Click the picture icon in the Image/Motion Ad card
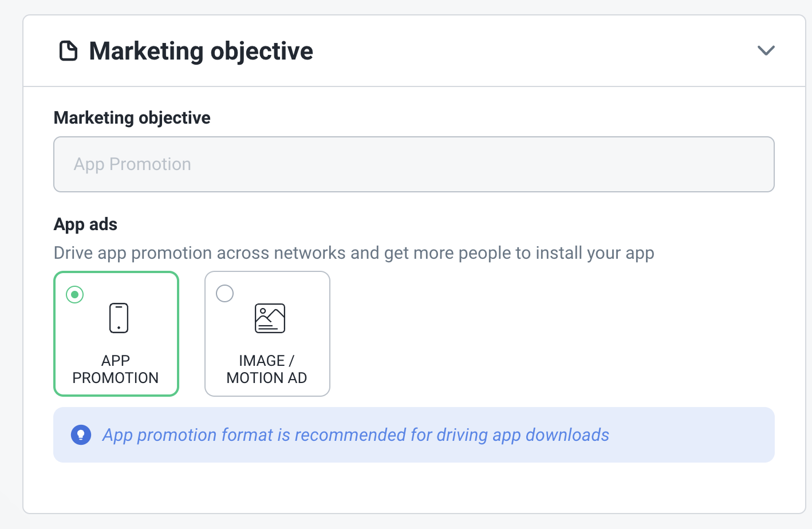The width and height of the screenshot is (812, 529). click(x=270, y=318)
